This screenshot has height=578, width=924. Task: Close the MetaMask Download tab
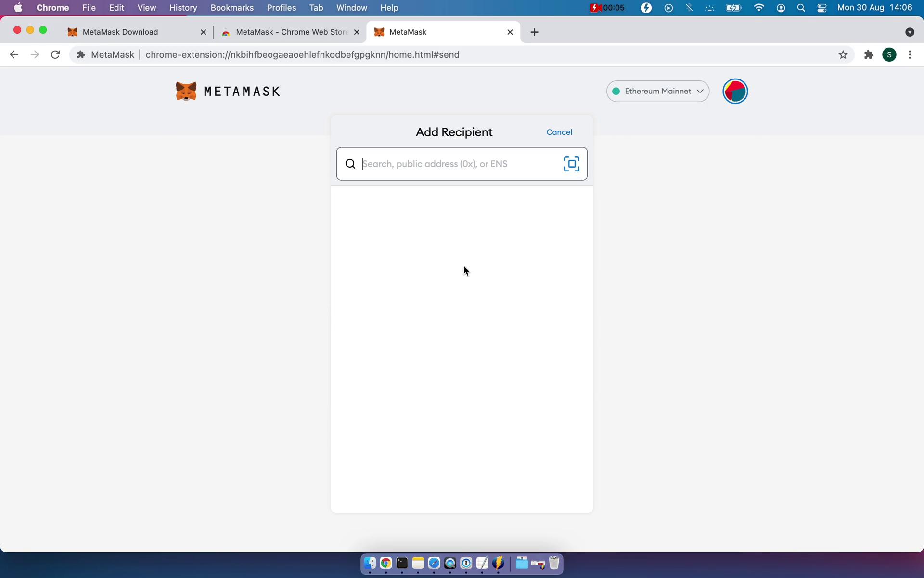[x=203, y=32]
